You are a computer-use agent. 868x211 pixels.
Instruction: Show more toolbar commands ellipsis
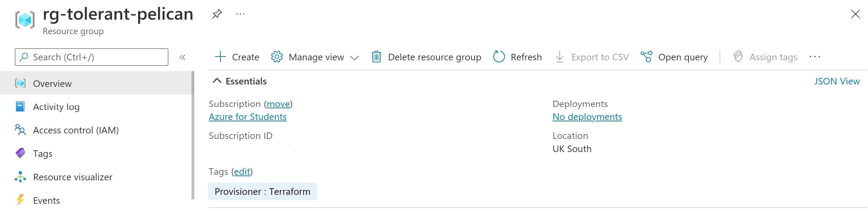[x=815, y=57]
